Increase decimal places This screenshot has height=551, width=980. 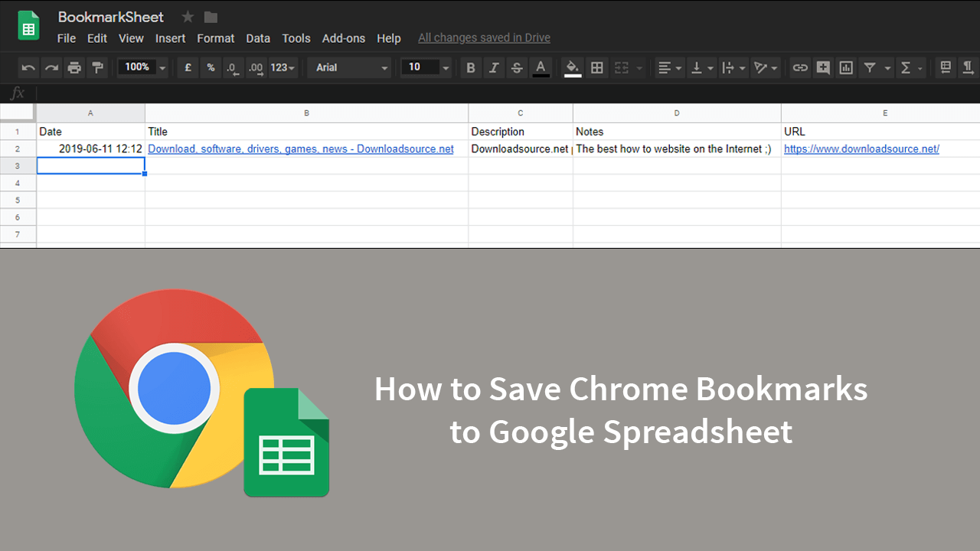click(256, 67)
